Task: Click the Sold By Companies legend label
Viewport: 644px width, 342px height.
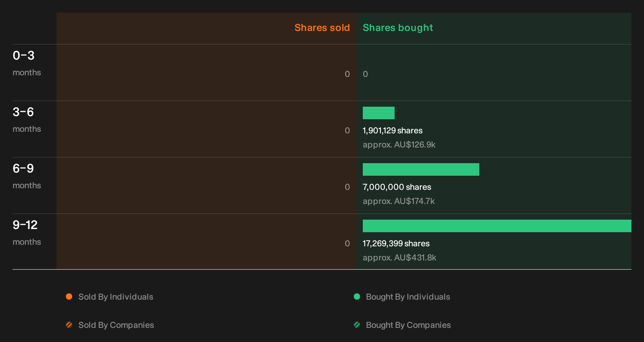Action: point(116,325)
